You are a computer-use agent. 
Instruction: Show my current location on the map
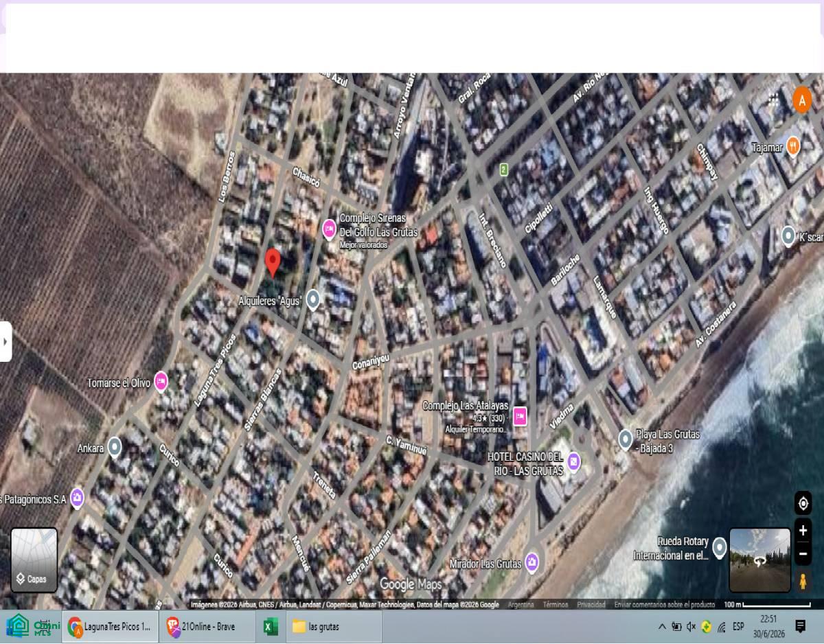[x=803, y=503]
